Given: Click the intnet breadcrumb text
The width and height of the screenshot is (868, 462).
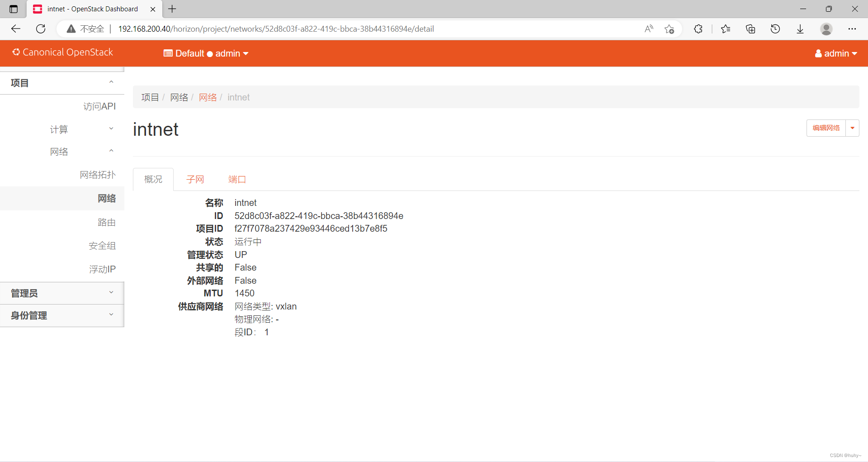Looking at the screenshot, I should coord(239,97).
